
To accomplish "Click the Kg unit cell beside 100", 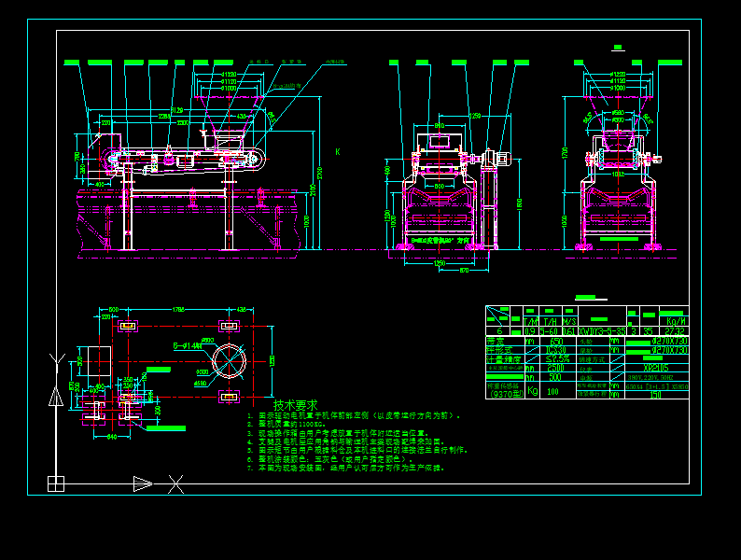I will coord(533,391).
